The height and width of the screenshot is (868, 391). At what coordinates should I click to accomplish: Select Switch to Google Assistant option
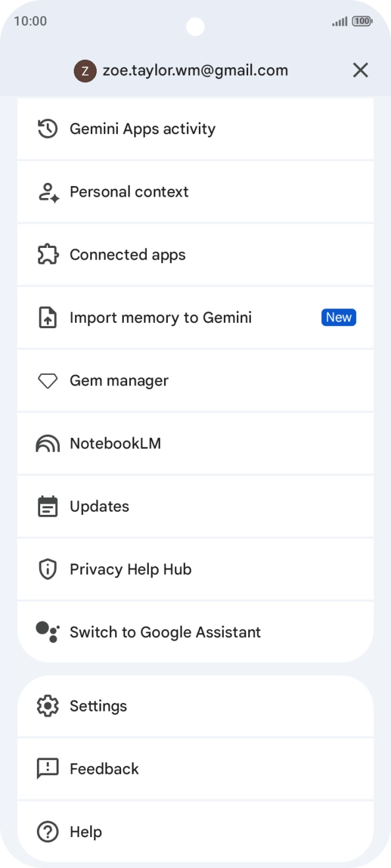click(x=195, y=632)
